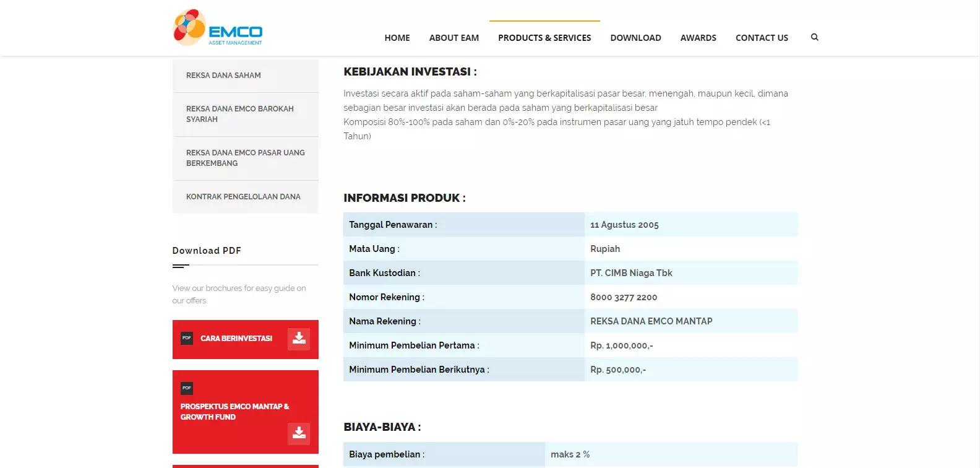The width and height of the screenshot is (980, 468).
Task: Click BIAYA-BIAYA heading
Action: pyautogui.click(x=382, y=427)
